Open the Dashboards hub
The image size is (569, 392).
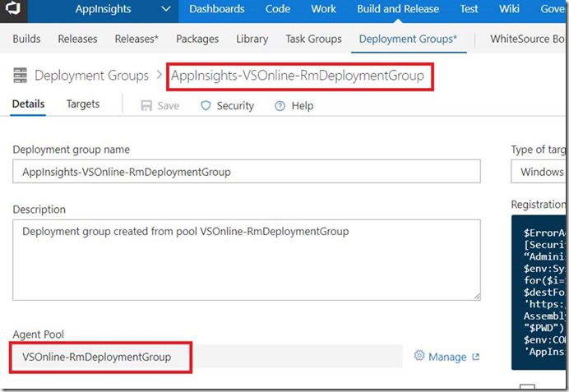click(216, 9)
